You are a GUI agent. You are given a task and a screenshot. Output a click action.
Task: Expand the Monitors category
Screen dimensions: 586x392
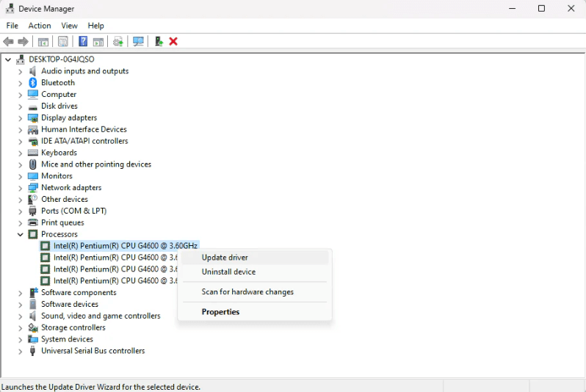20,176
